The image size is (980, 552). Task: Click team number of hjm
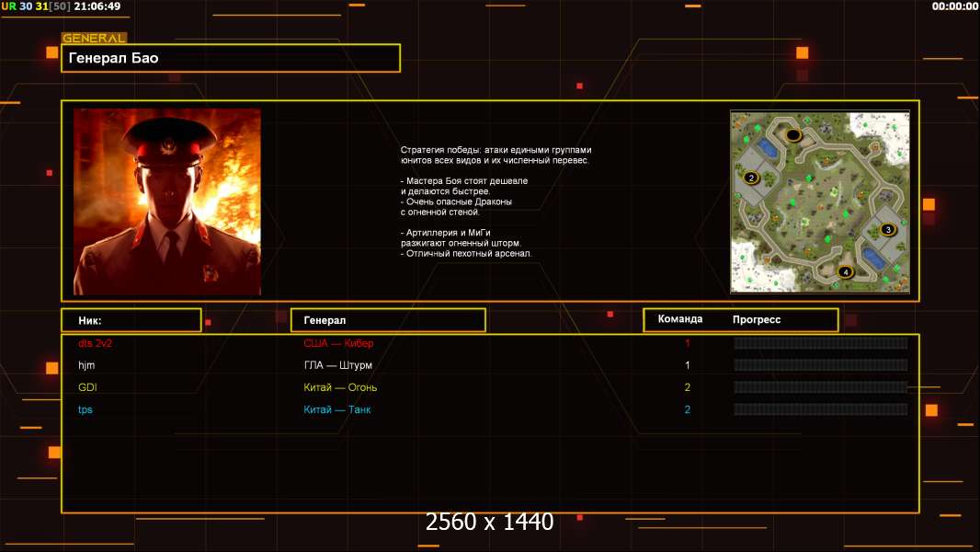point(688,365)
